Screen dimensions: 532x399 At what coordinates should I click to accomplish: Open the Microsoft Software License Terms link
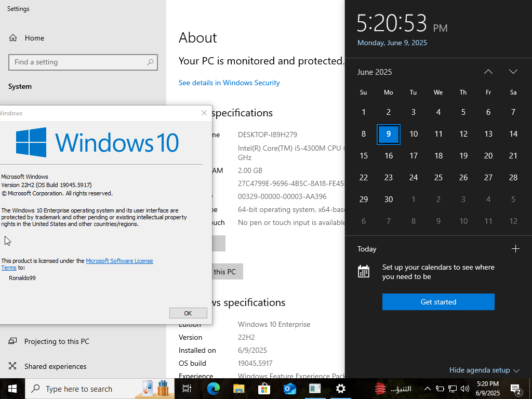coord(119,261)
